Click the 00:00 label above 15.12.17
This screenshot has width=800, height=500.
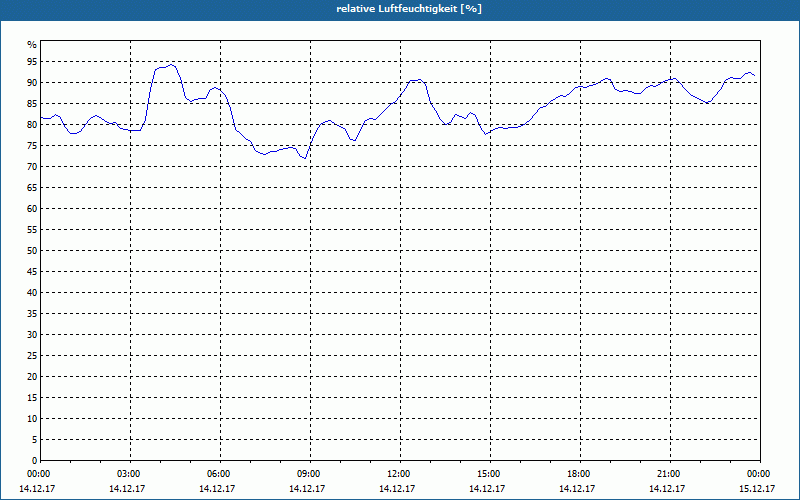coord(758,474)
